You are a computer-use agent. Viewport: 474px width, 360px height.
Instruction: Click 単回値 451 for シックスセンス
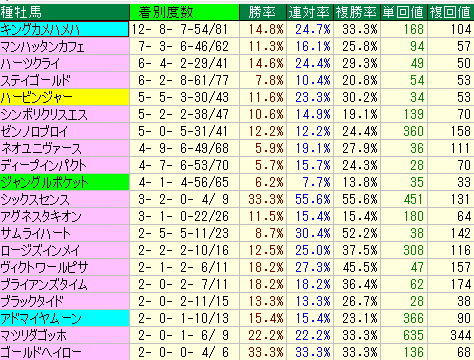414,199
